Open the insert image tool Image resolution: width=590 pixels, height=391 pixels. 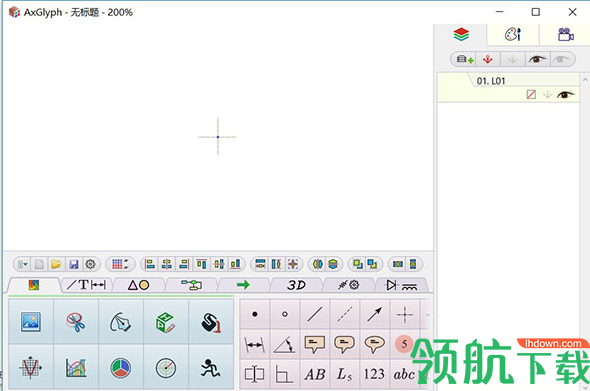(31, 322)
